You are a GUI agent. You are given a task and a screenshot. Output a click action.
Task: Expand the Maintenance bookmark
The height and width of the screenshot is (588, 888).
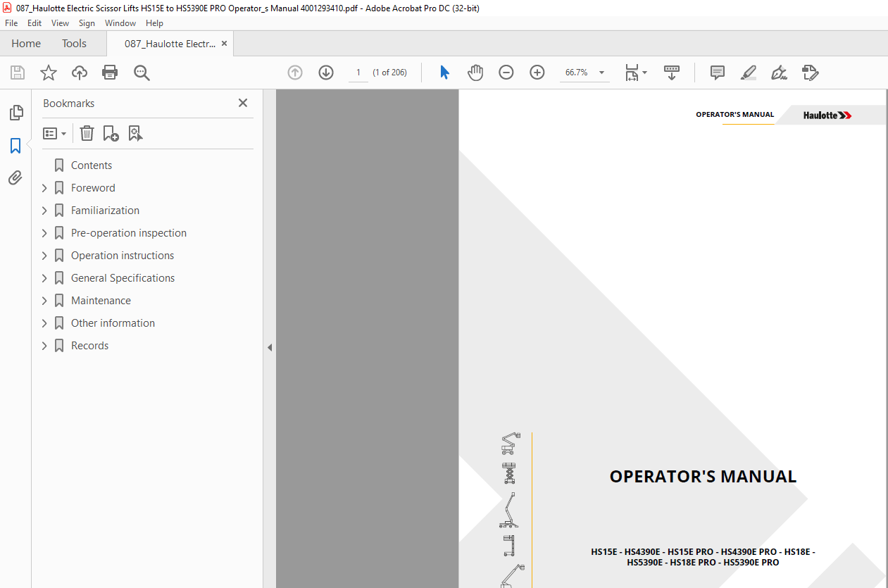pyautogui.click(x=44, y=301)
